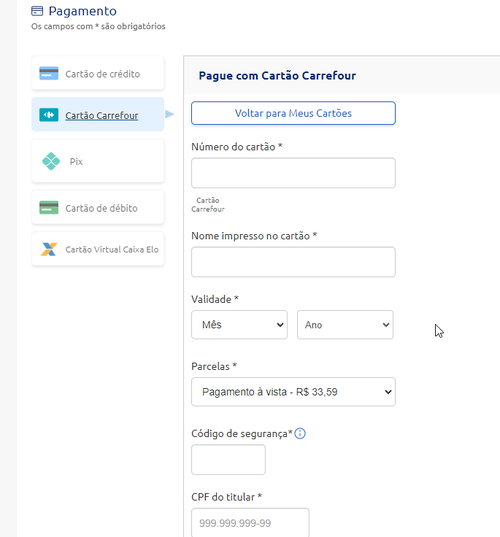Select the Cartão de crédito payment option

[98, 73]
